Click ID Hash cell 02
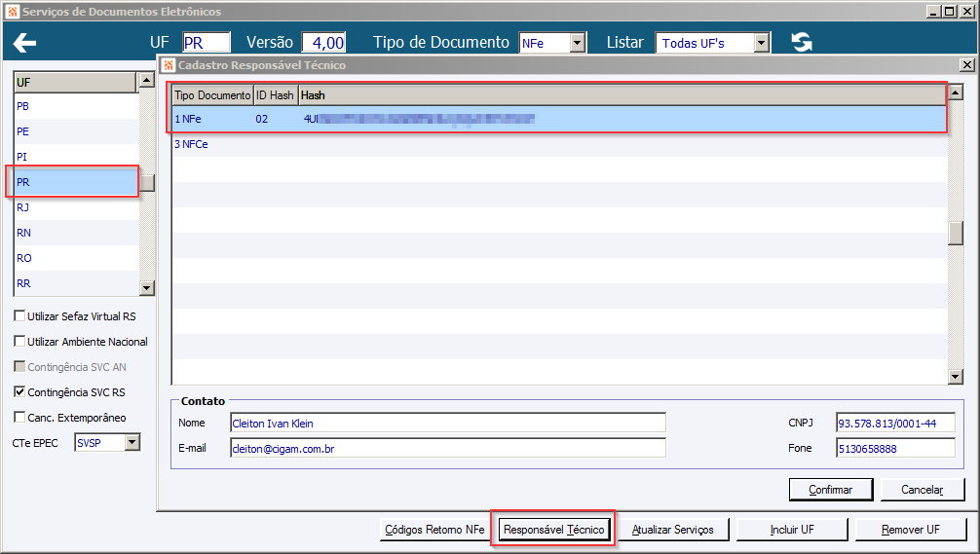Viewport: 980px width, 554px height. (x=262, y=119)
